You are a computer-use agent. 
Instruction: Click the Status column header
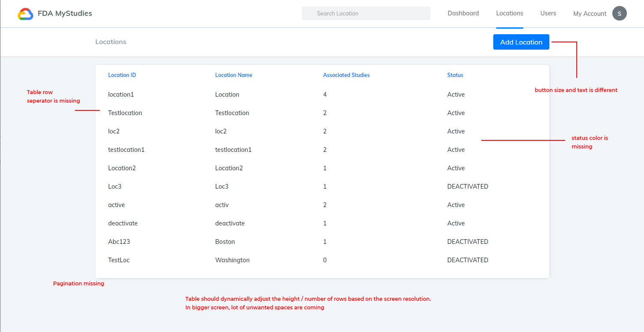point(455,75)
